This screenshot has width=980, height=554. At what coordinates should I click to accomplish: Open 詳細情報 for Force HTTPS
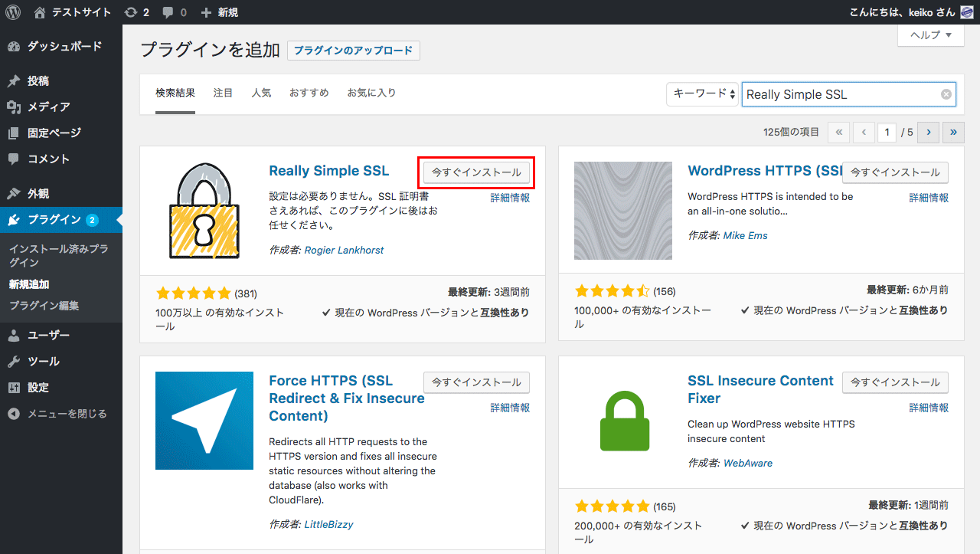coord(510,408)
